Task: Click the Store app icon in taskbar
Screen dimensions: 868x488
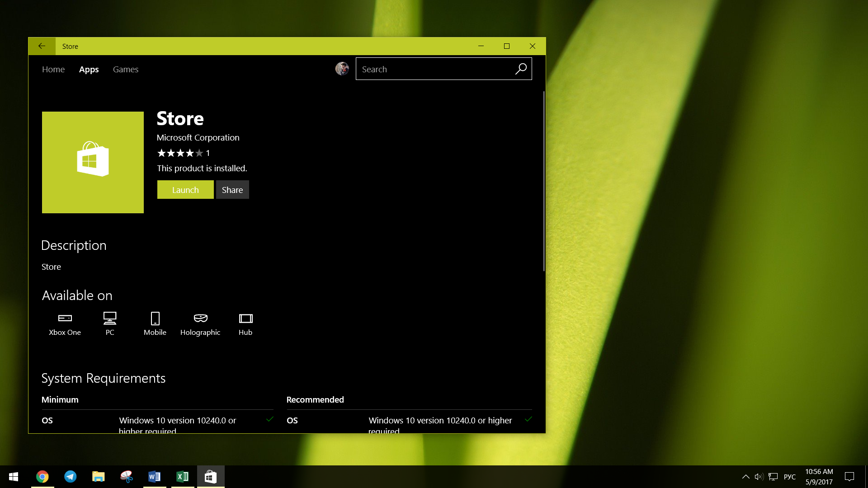Action: (211, 477)
